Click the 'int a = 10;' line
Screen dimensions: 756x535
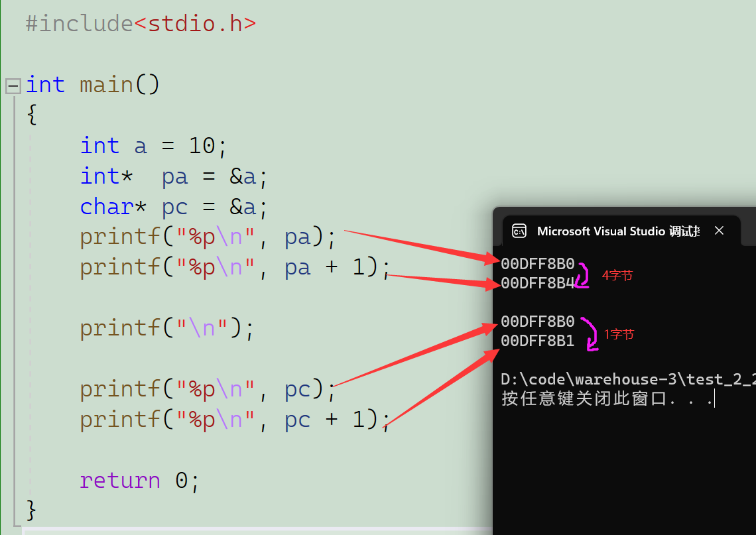[x=153, y=146]
